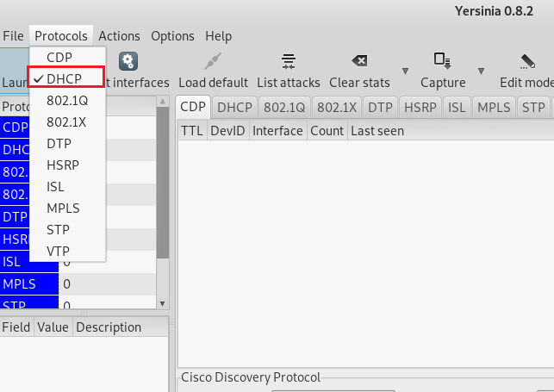554x392 pixels.
Task: Switch to the DTP tab
Action: [x=380, y=108]
